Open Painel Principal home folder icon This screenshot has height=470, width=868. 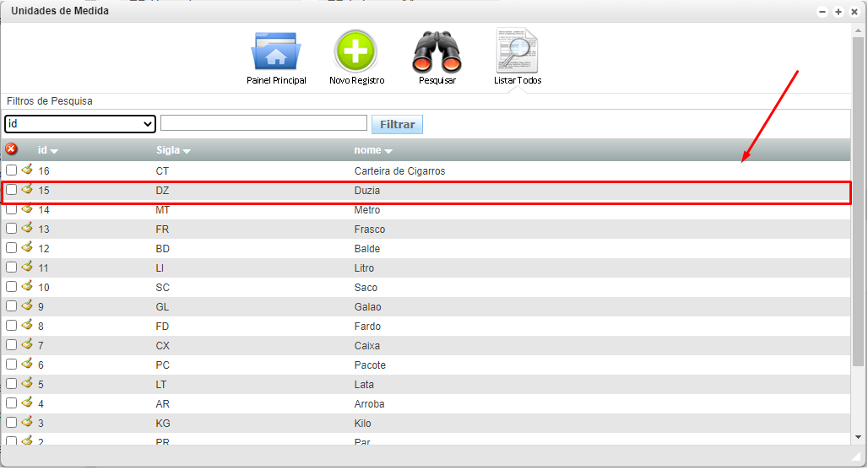pyautogui.click(x=275, y=52)
